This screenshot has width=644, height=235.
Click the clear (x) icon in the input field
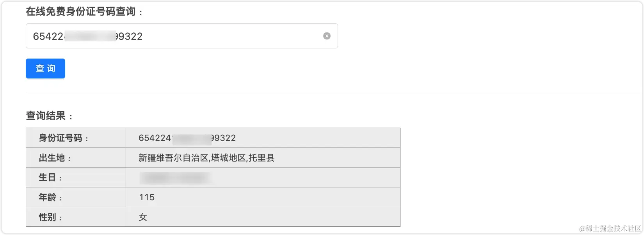tap(326, 36)
